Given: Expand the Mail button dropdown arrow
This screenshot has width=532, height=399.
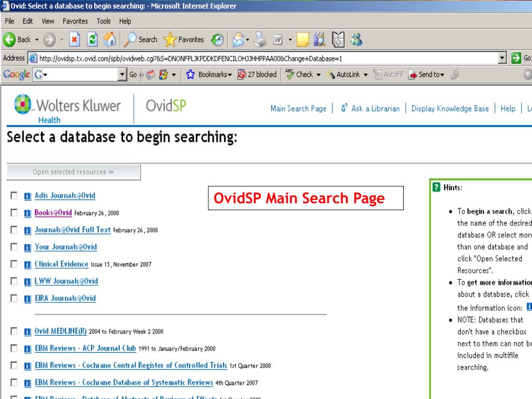Looking at the screenshot, I should pyautogui.click(x=247, y=40).
